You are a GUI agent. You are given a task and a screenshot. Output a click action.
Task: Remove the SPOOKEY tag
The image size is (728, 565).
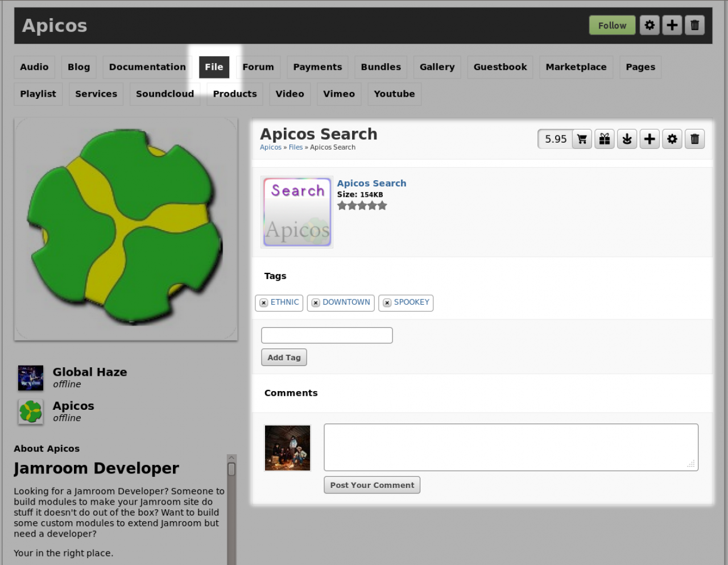point(387,303)
